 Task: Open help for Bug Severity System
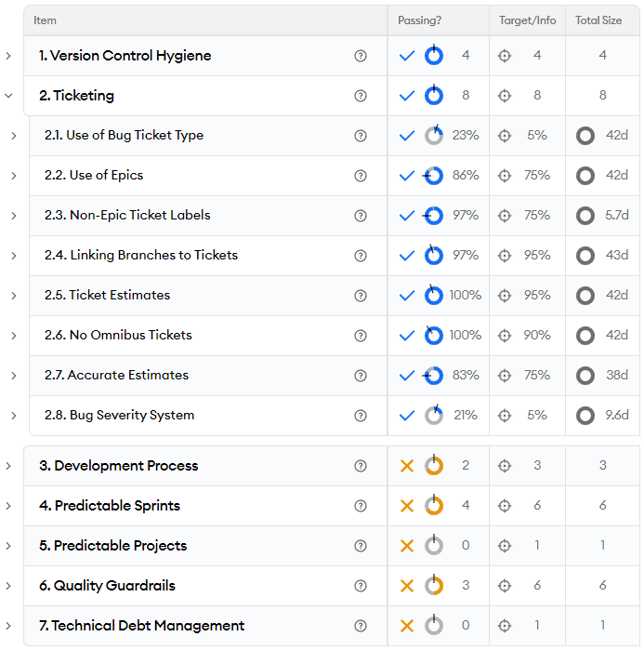coord(361,416)
